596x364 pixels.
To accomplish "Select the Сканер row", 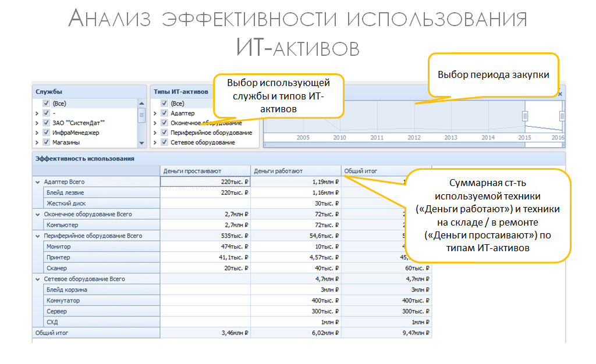I will 101,269.
